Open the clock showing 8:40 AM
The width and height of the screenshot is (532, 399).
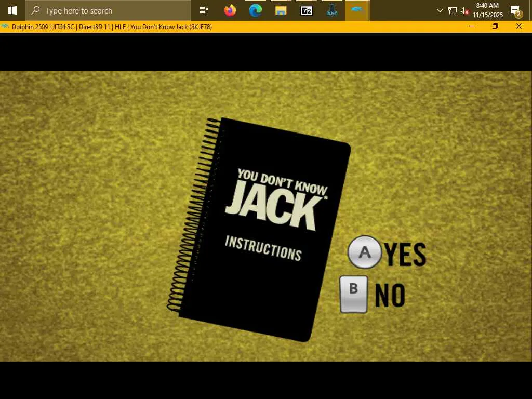click(x=487, y=10)
